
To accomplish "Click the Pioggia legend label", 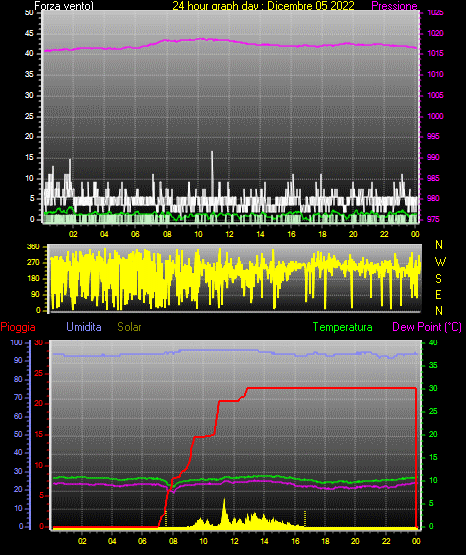I will click(x=18, y=327).
